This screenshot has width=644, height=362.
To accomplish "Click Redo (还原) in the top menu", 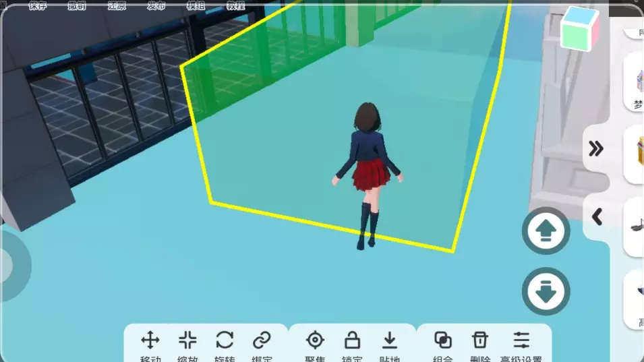I will pos(117,6).
